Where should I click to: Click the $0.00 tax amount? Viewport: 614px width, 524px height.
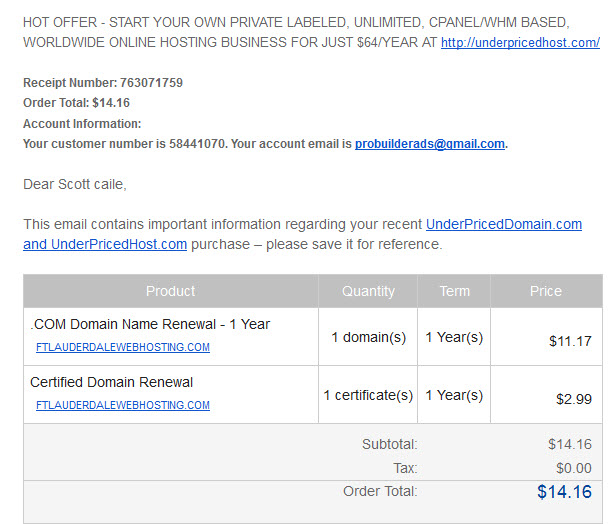point(574,468)
